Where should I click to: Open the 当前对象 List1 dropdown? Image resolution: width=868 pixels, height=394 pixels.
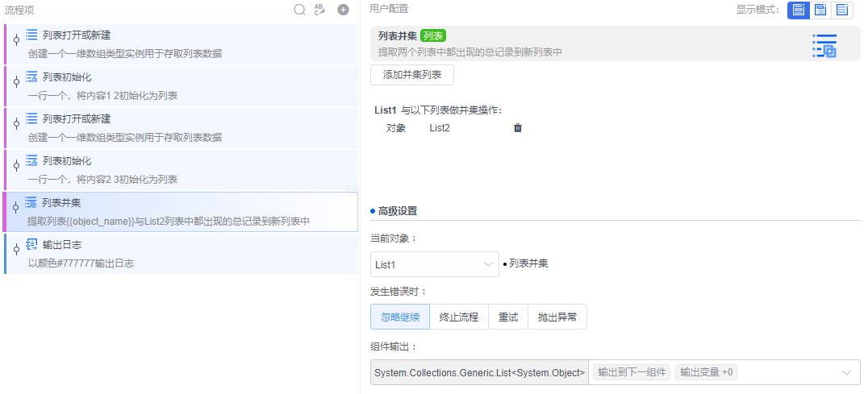(435, 264)
